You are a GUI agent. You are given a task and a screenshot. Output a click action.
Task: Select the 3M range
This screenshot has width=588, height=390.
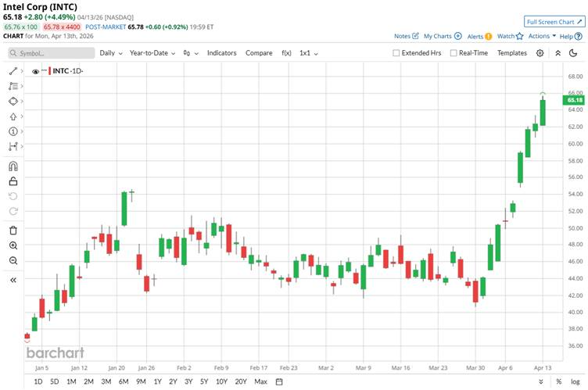click(x=106, y=381)
